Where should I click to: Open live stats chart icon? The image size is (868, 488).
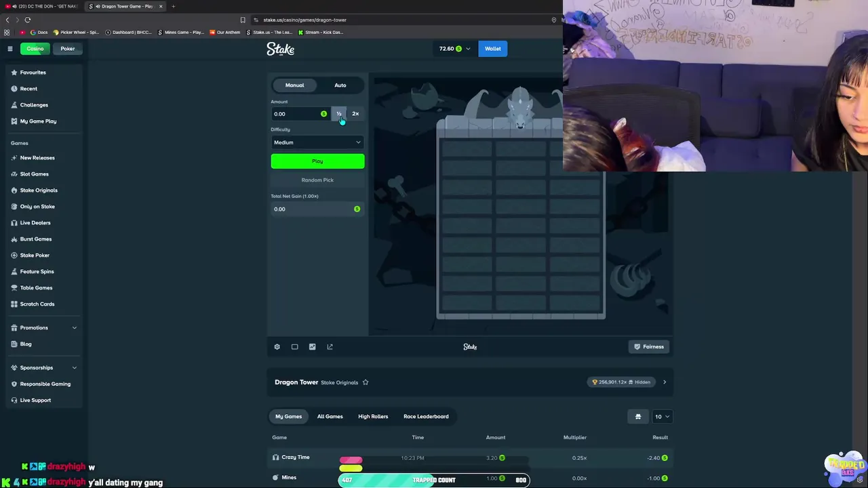point(312,347)
